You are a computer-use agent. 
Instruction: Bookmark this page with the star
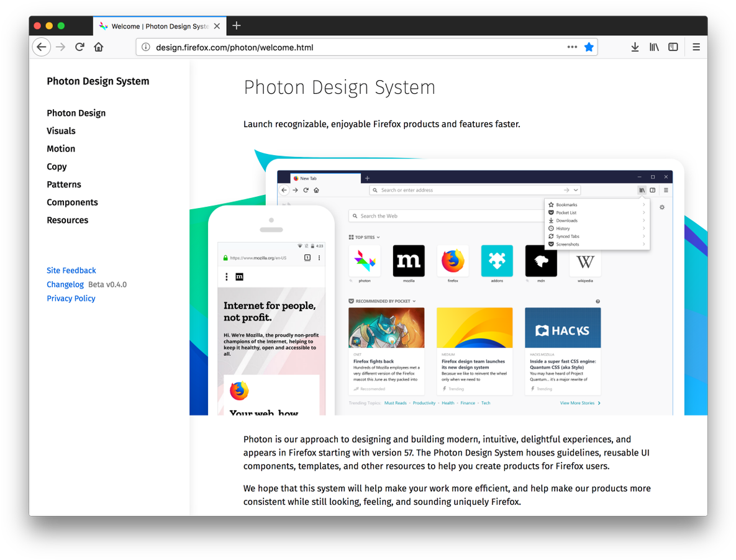589,47
